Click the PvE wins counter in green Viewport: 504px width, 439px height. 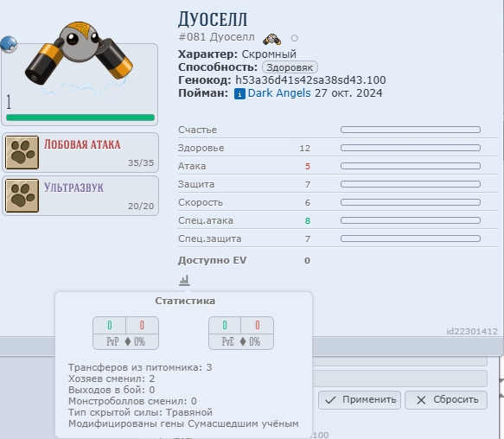[225, 325]
